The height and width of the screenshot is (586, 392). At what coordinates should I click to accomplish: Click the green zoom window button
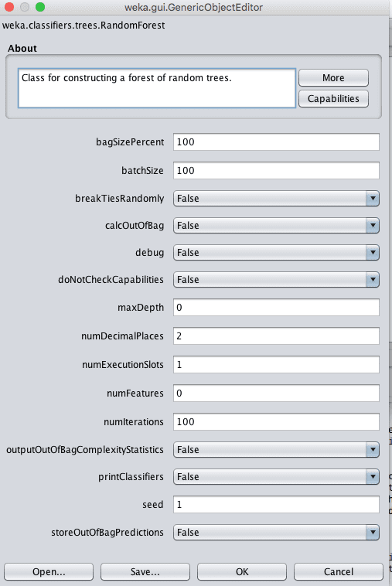(40, 7)
